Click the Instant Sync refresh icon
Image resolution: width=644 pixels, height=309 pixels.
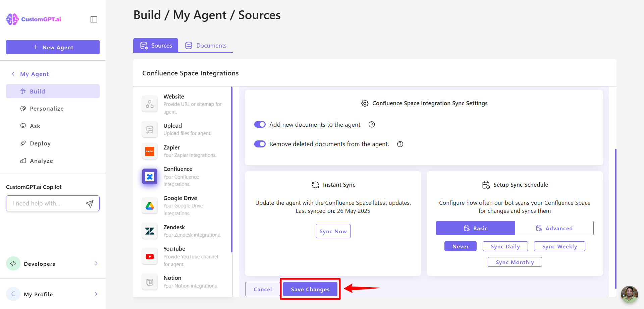point(315,185)
